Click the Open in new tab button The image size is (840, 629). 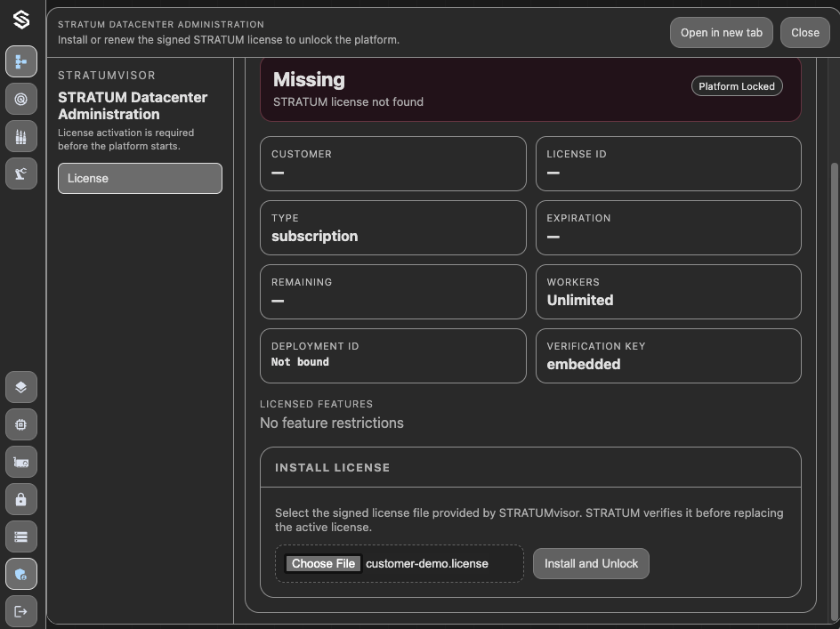tap(721, 33)
